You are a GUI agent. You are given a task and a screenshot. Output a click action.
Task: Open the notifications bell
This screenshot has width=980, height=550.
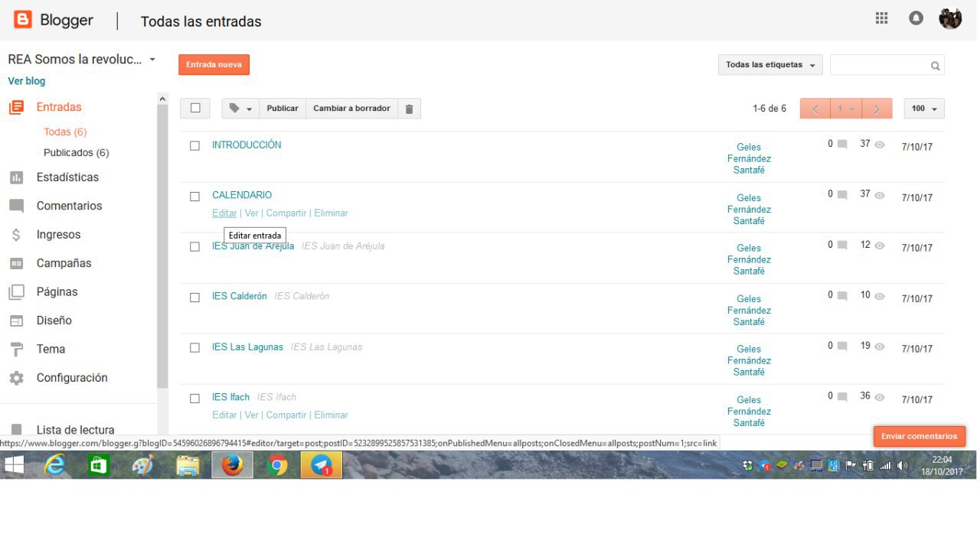[916, 18]
